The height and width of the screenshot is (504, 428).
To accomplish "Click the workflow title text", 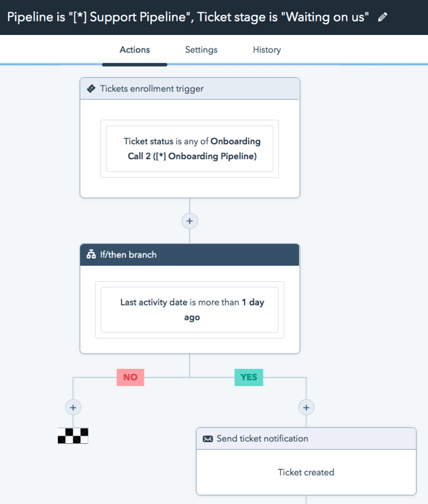I will point(188,17).
